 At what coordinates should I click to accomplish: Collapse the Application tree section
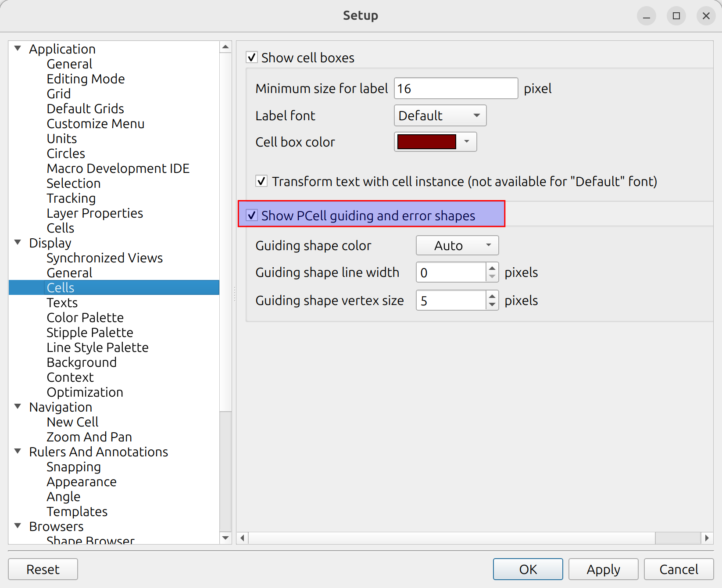coord(18,48)
